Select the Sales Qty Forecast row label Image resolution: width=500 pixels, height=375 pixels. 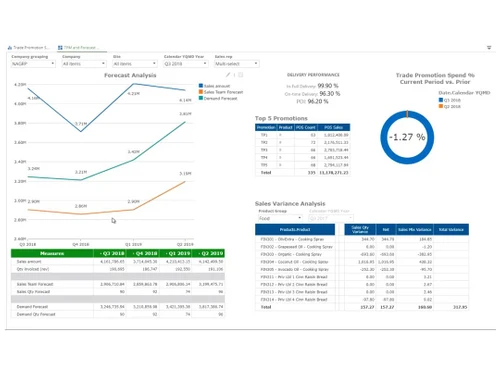coord(33,292)
